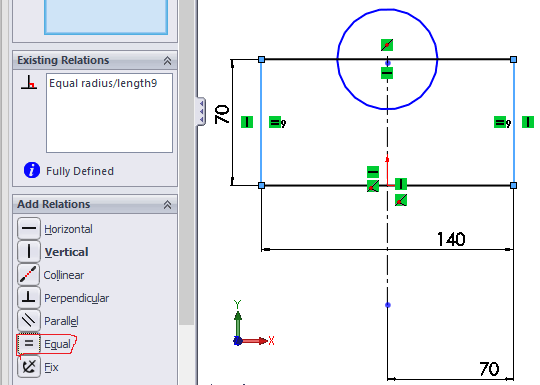This screenshot has height=385, width=540.
Task: Click the left line's vertical relation badge
Action: (x=247, y=122)
